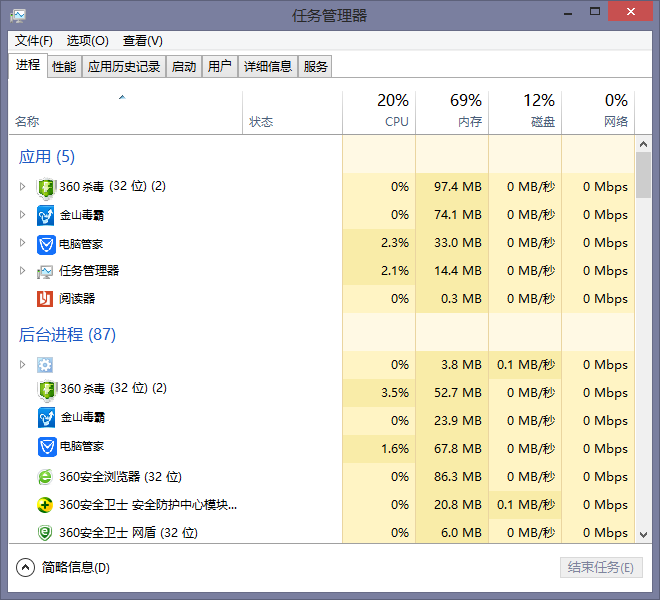Click the 2.1% CPU value
Screen dimensions: 660x600
(x=395, y=271)
